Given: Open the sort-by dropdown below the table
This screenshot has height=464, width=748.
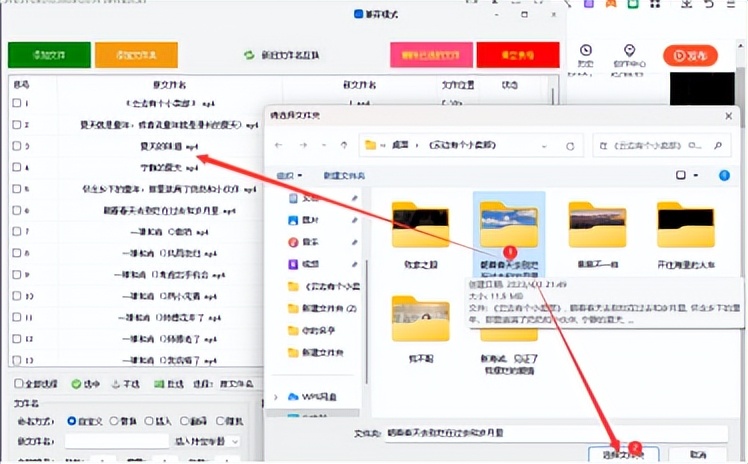Looking at the screenshot, I should tap(237, 384).
